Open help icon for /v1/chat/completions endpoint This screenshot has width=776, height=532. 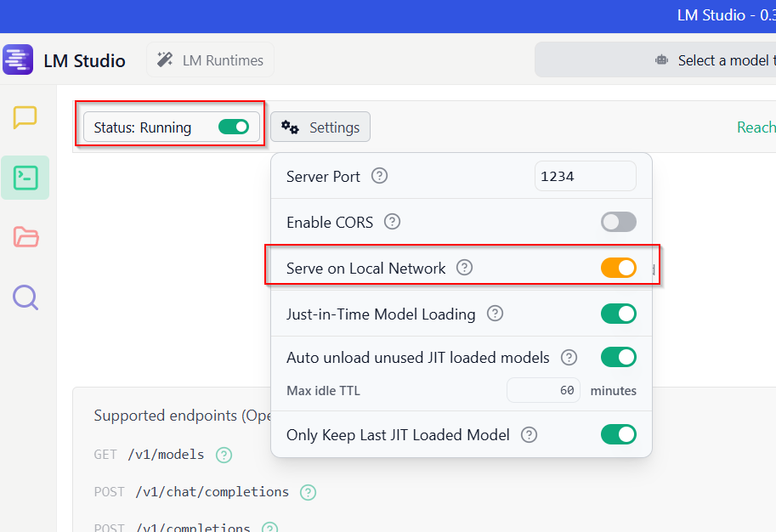(308, 492)
